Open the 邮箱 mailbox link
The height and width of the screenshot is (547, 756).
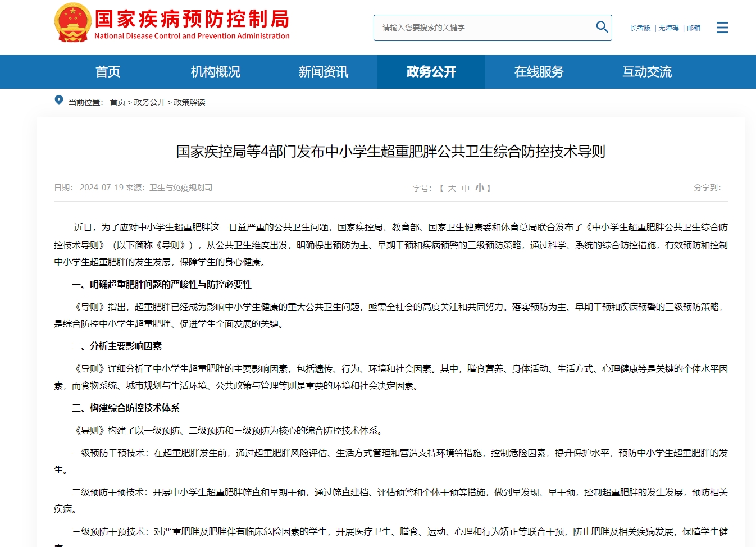tap(694, 28)
